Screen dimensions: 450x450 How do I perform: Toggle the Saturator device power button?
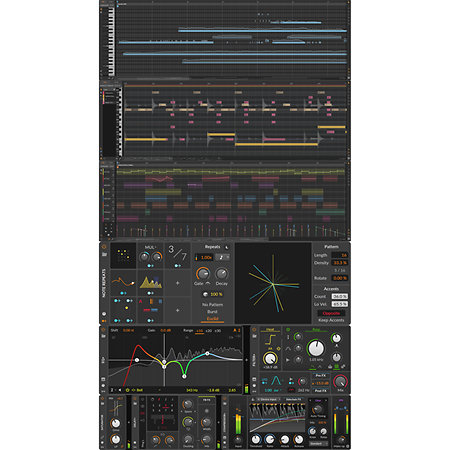[x=103, y=398]
